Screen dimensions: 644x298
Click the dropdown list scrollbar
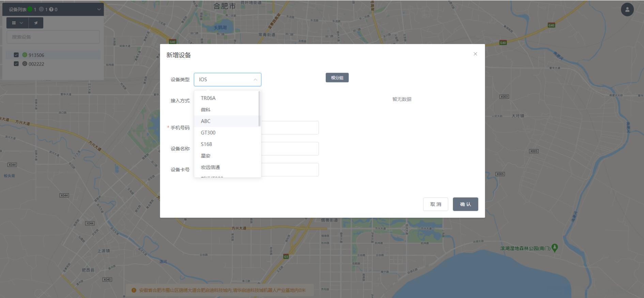coord(259,109)
